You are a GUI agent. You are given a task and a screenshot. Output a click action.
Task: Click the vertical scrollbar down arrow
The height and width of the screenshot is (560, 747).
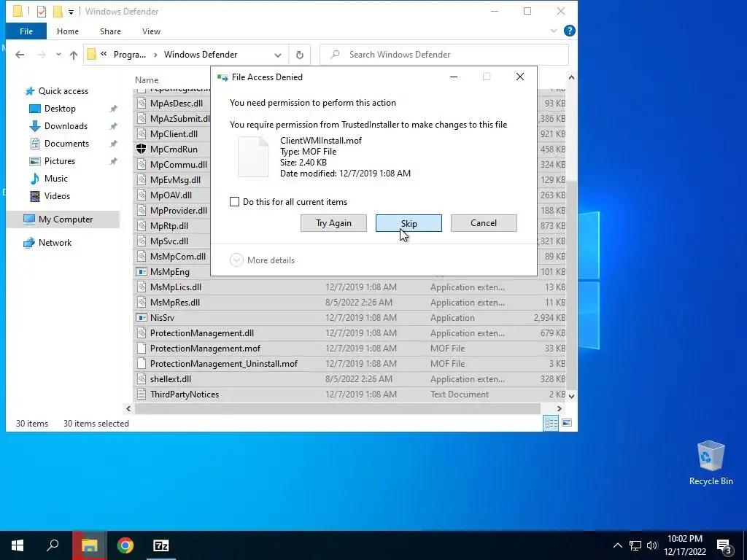coord(571,396)
